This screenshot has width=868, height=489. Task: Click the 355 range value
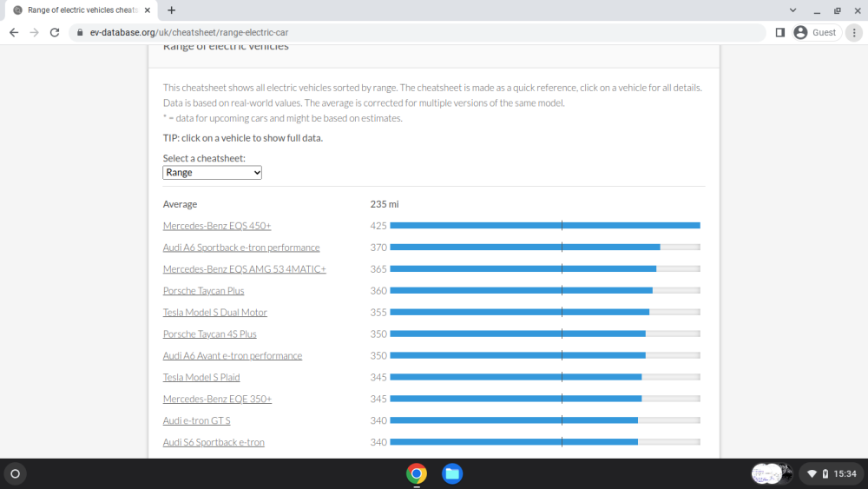coord(378,313)
